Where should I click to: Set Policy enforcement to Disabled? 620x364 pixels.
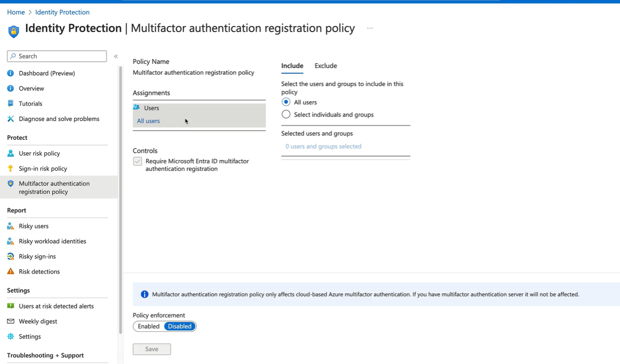[180, 327]
